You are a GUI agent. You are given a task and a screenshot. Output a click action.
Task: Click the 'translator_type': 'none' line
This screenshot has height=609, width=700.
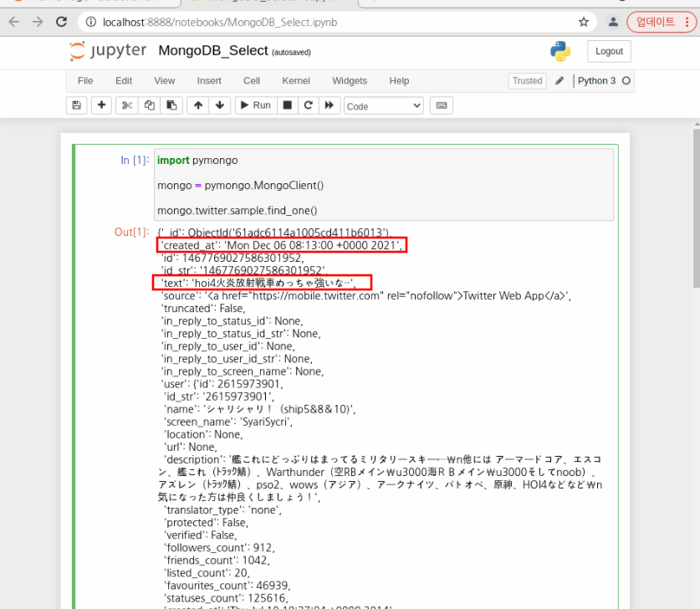222,510
